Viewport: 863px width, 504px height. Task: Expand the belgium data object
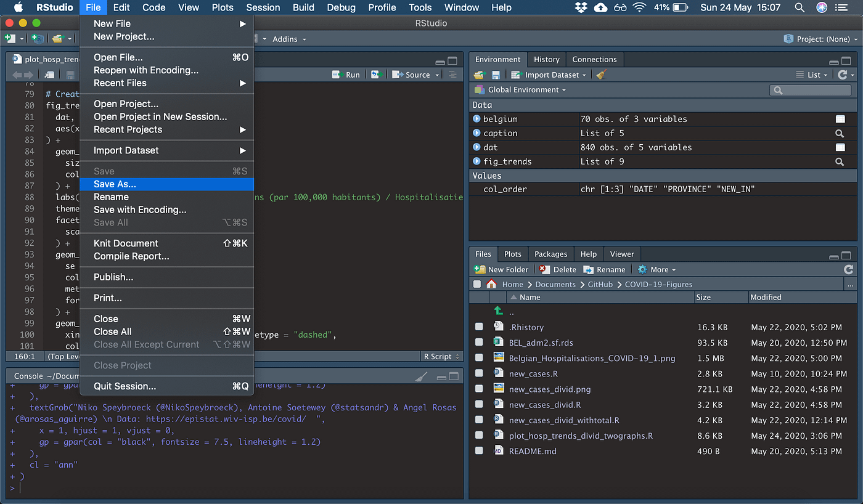(x=476, y=119)
